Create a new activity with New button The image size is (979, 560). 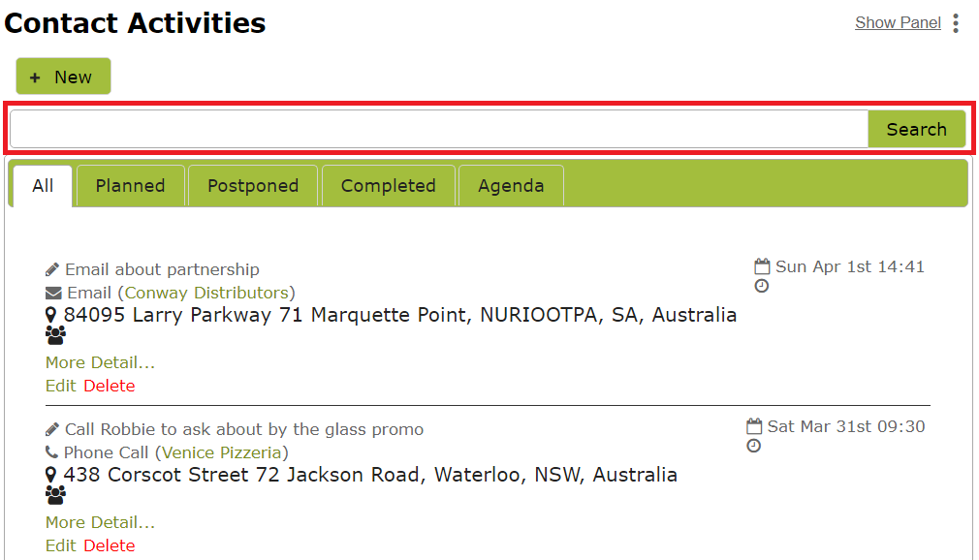click(63, 77)
